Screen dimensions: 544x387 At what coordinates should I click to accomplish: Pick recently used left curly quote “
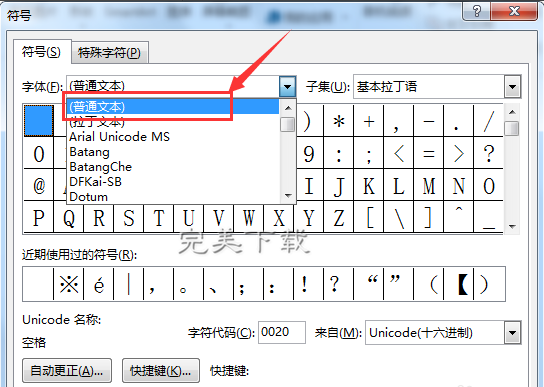[x=369, y=284]
